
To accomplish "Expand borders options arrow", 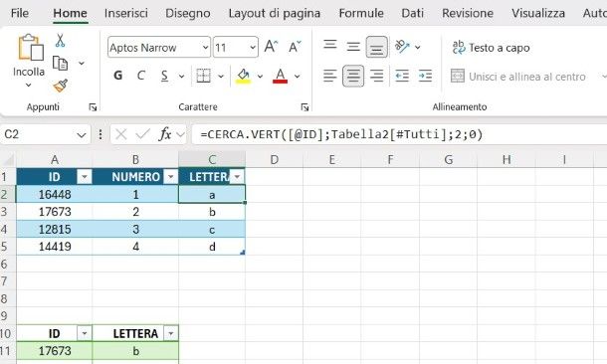I will (221, 77).
